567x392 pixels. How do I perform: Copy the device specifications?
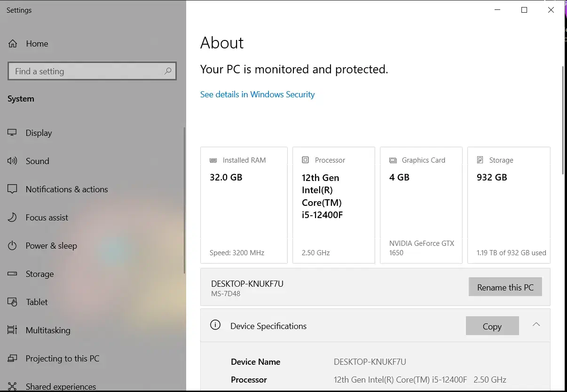click(x=492, y=326)
